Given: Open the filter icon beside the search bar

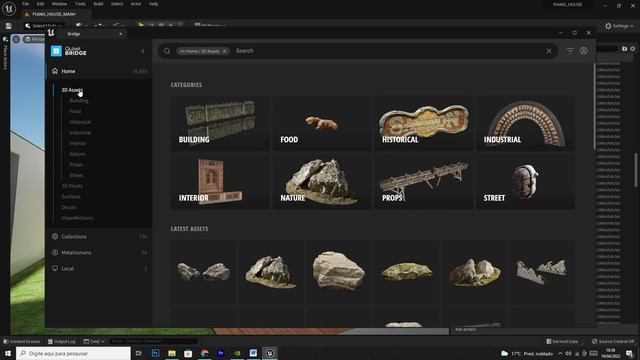Looking at the screenshot, I should (570, 51).
